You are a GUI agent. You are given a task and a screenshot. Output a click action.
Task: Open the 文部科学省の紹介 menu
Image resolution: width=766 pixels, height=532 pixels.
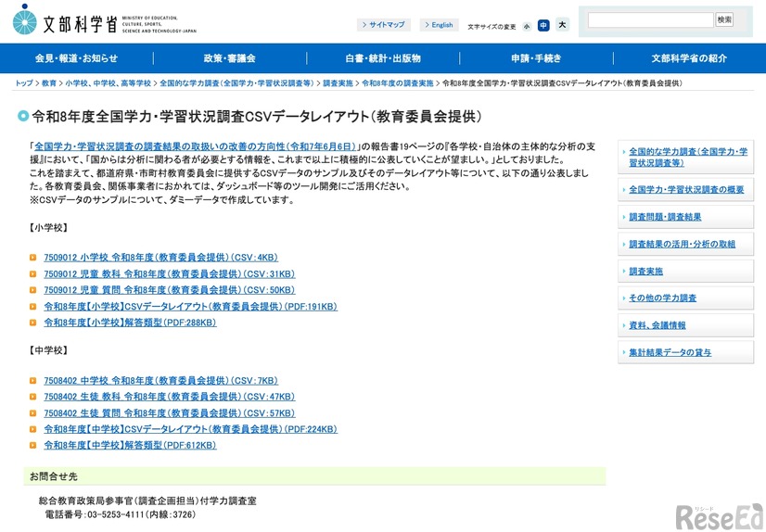pyautogui.click(x=689, y=58)
